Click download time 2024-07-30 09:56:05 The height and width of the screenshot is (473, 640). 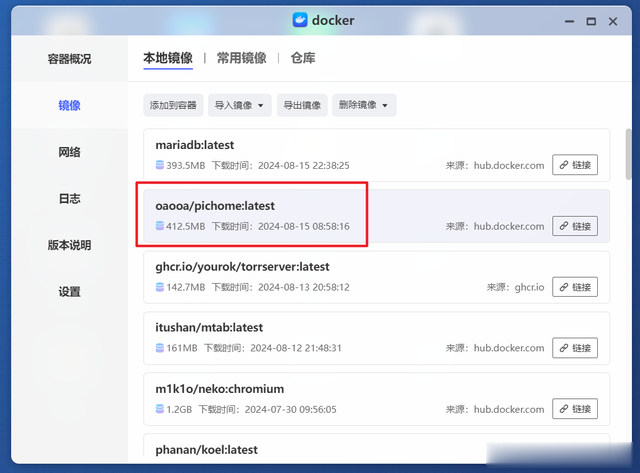[x=291, y=409]
